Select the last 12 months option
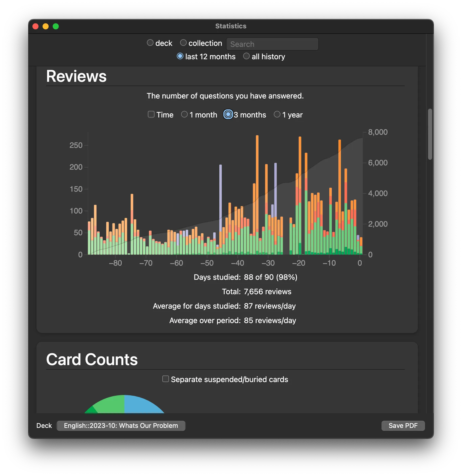The width and height of the screenshot is (462, 476). (x=180, y=56)
